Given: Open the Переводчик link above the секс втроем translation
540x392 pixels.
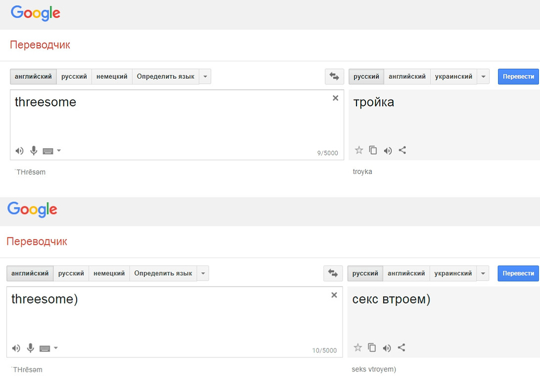Looking at the screenshot, I should click(x=37, y=241).
